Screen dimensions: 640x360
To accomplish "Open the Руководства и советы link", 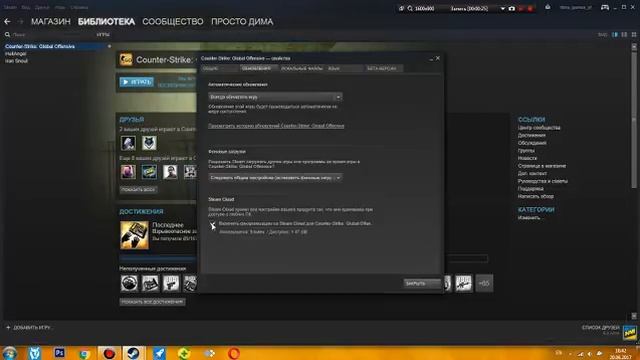I will pyautogui.click(x=542, y=181).
